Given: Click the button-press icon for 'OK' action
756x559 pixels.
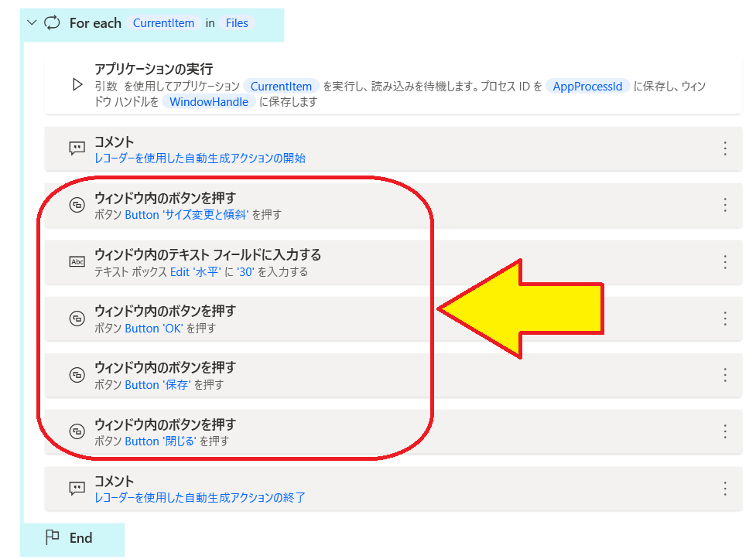Looking at the screenshot, I should click(x=77, y=319).
